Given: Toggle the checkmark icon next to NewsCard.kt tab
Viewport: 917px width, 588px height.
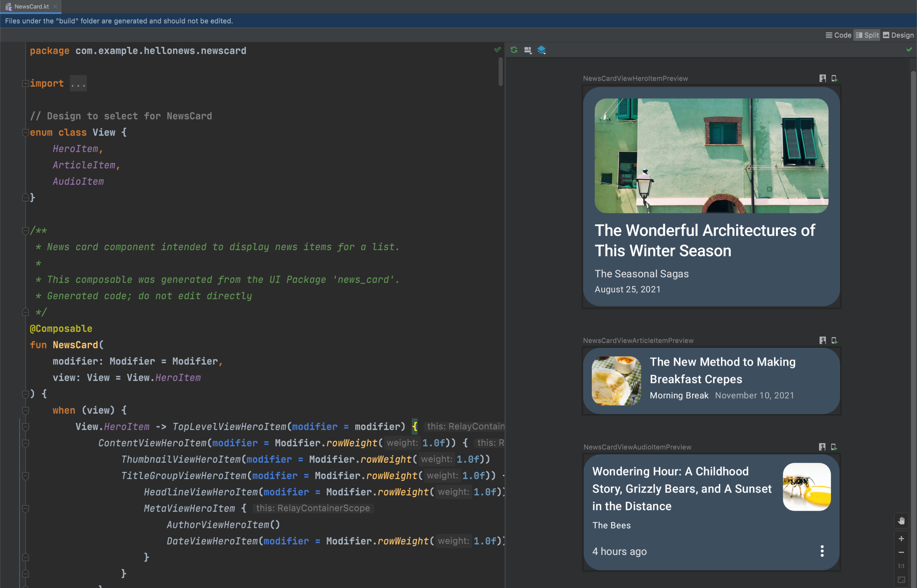Looking at the screenshot, I should pyautogui.click(x=497, y=49).
